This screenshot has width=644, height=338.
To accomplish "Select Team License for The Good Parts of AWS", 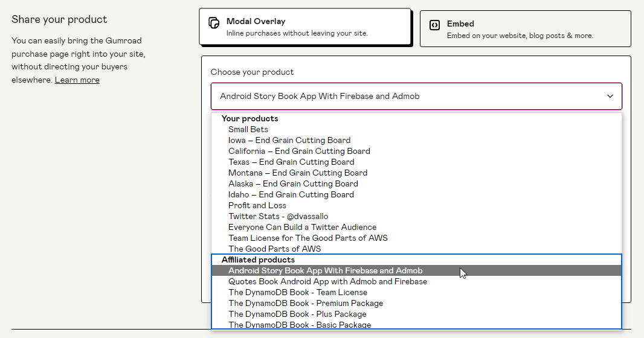I will pos(308,238).
